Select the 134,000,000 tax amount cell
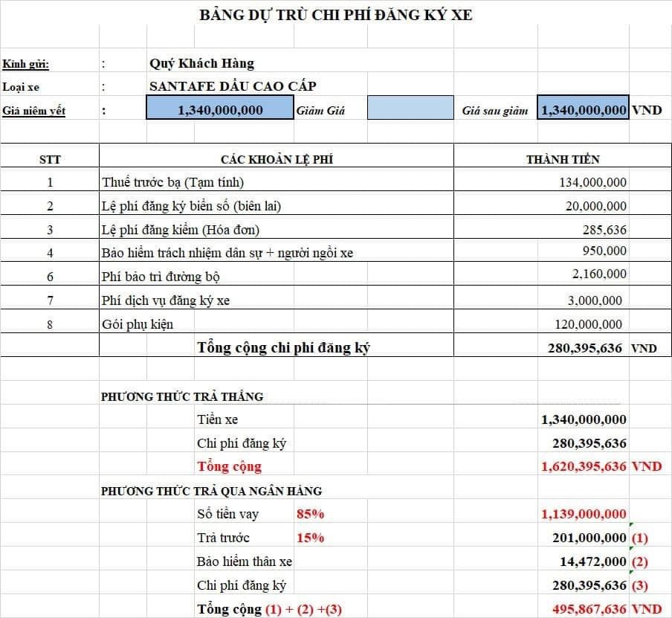The width and height of the screenshot is (672, 618). coord(592,182)
